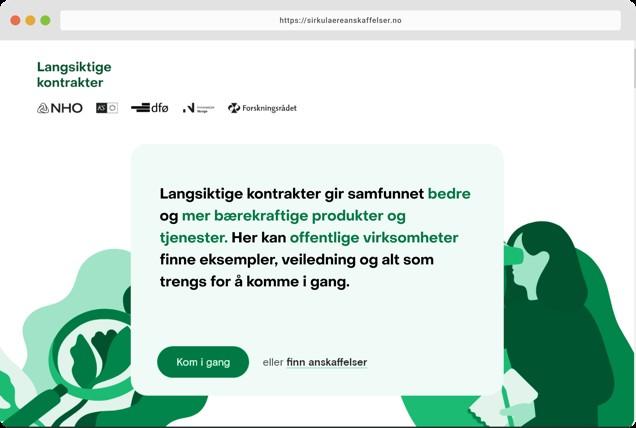636x428 pixels.
Task: Click the Kom i gang button
Action: pos(203,362)
